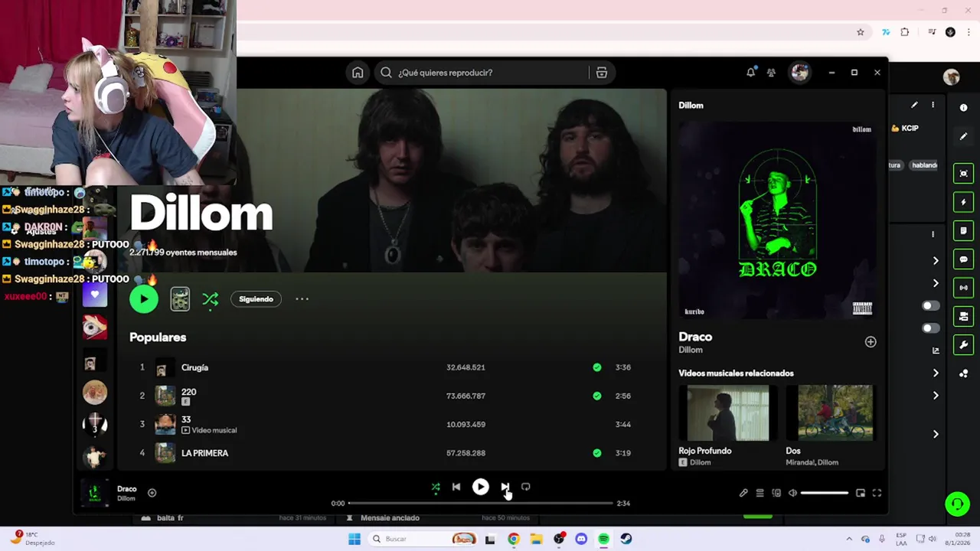Screen dimensions: 980x551
Task: Open Spotify from the Windows taskbar
Action: (x=603, y=539)
